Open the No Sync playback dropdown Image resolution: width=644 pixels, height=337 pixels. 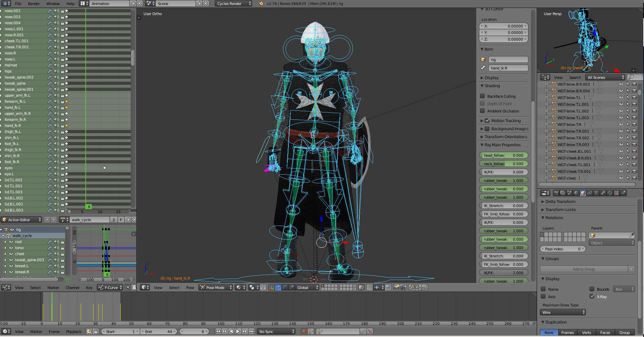[276, 331]
